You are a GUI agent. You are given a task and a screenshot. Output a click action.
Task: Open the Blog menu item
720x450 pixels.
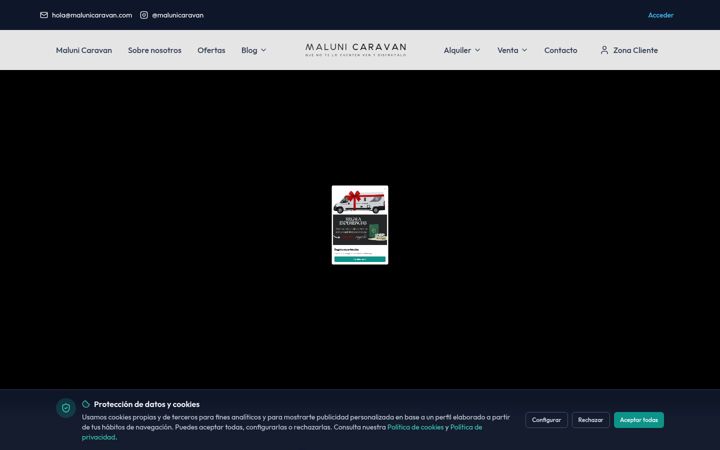click(x=249, y=50)
